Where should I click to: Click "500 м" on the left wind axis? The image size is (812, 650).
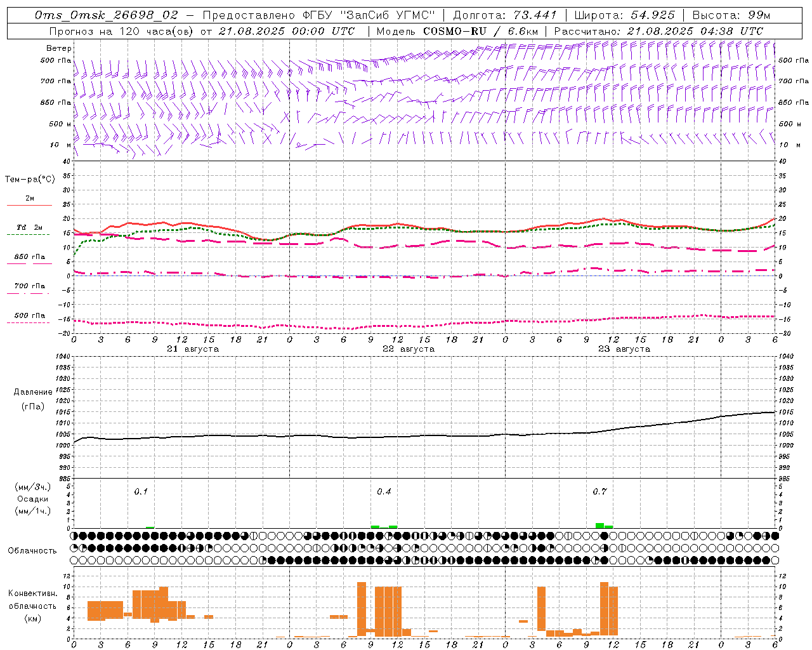click(60, 124)
